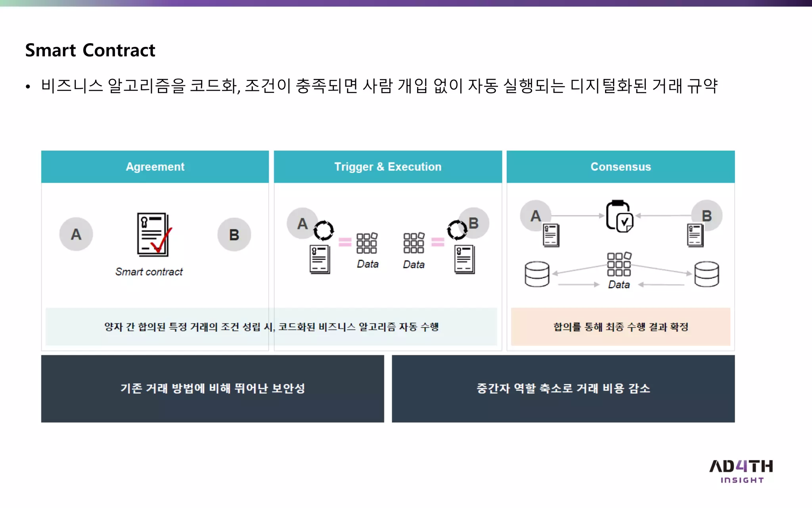The image size is (812, 508).
Task: Click the right Data grid icon in Trigger panel
Action: pos(414,243)
